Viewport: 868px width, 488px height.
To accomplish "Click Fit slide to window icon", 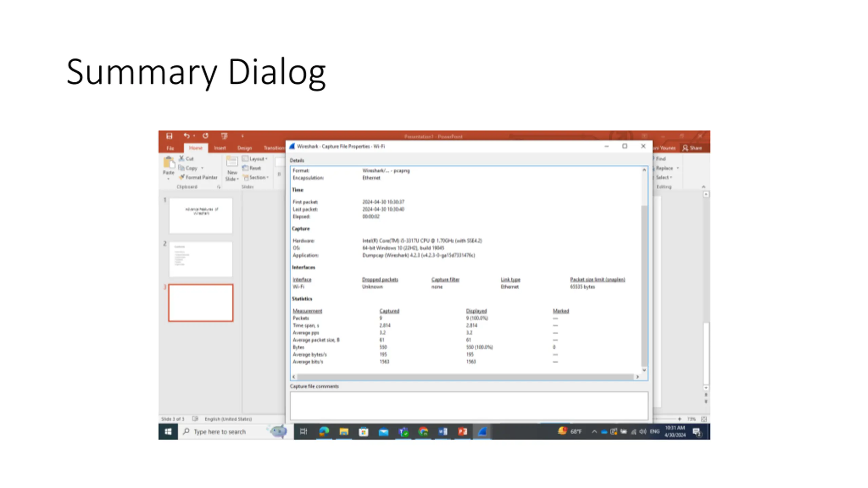I will point(704,419).
